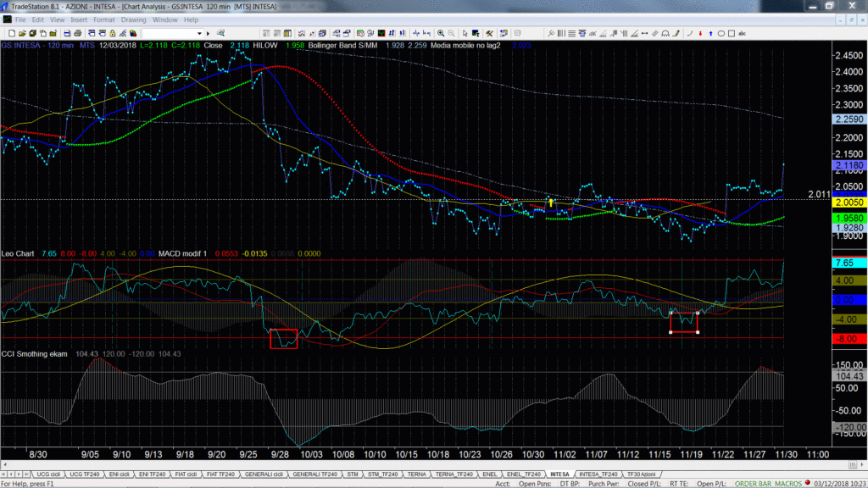Click the Leo Chart indicator label

(18, 254)
